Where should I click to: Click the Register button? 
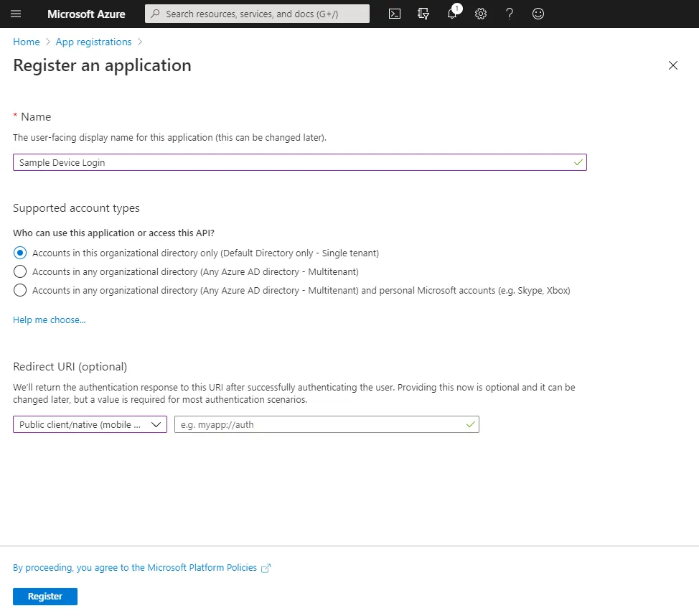point(45,596)
